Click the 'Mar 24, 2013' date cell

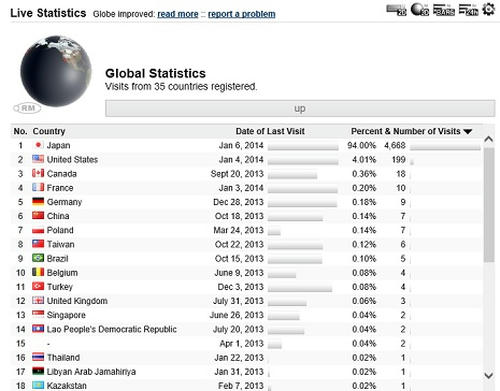coord(238,230)
